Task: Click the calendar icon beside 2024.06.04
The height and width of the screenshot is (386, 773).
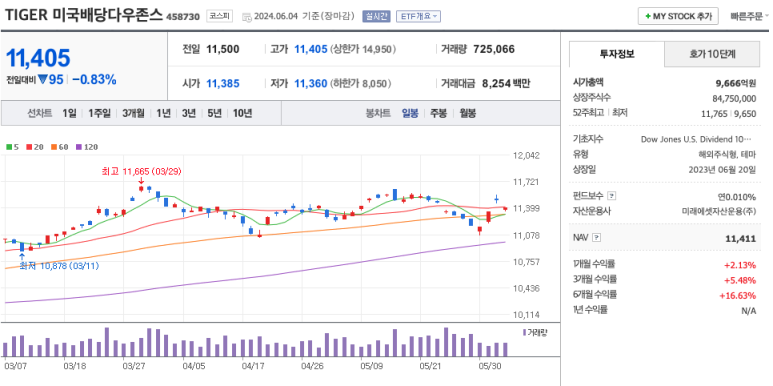Action: tap(247, 17)
